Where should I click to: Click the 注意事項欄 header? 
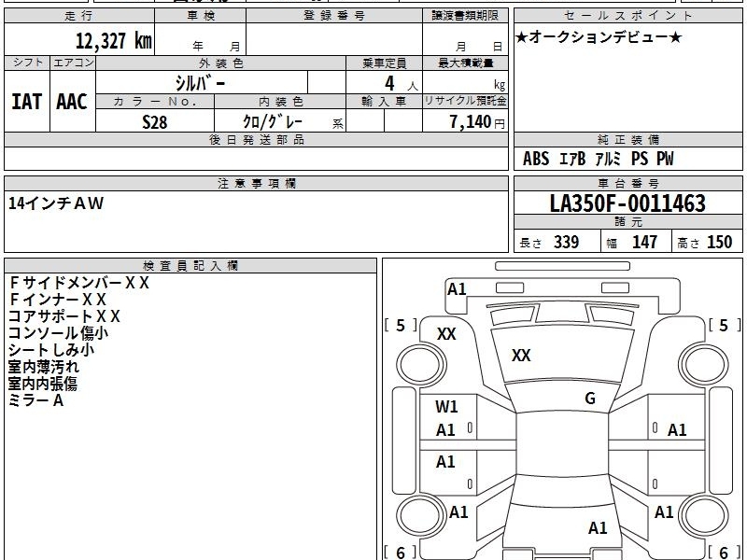[x=256, y=184]
